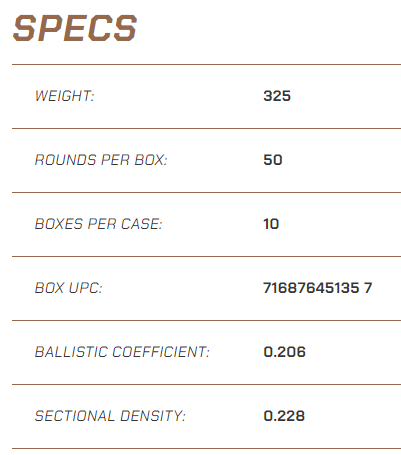
Task: Select the BOX UPC label
Action: click(x=68, y=288)
